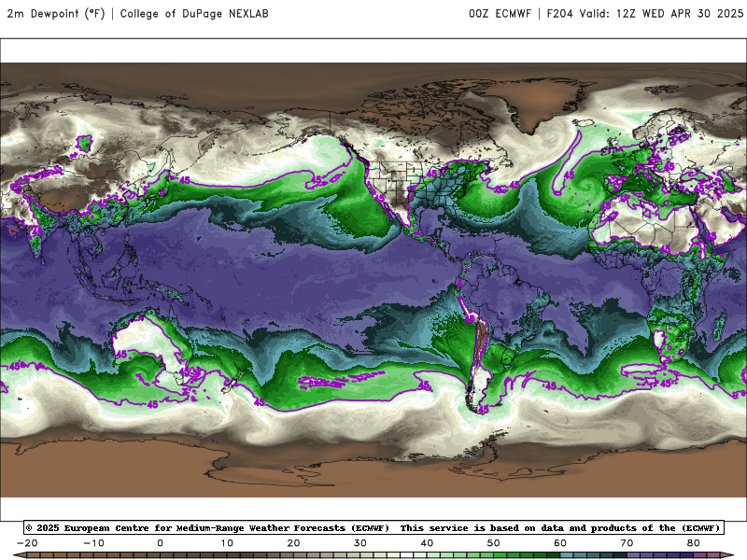Screen dimensions: 747x560
Task: Click the green colorbar segment under 50
Action: coord(500,556)
